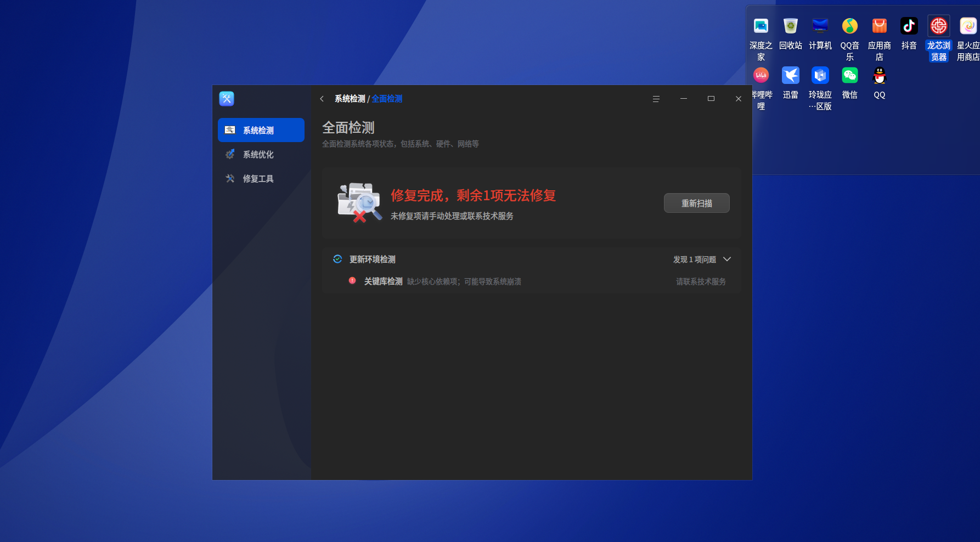Click the red error icon beside 关键库检测
The height and width of the screenshot is (542, 980).
coord(352,280)
